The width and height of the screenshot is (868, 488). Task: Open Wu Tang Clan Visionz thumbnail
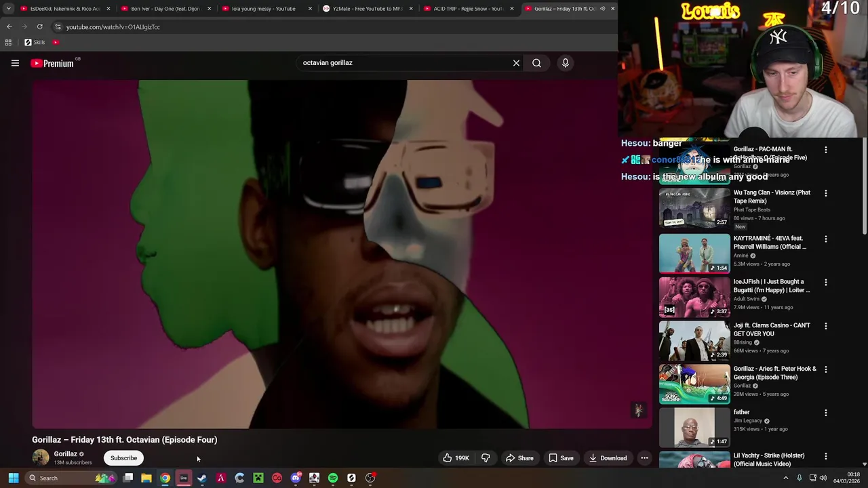694,208
